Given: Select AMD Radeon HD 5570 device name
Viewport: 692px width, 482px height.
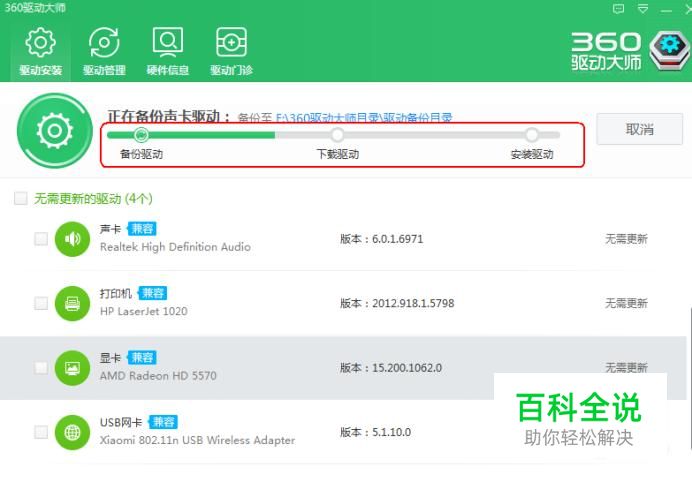Looking at the screenshot, I should (158, 376).
